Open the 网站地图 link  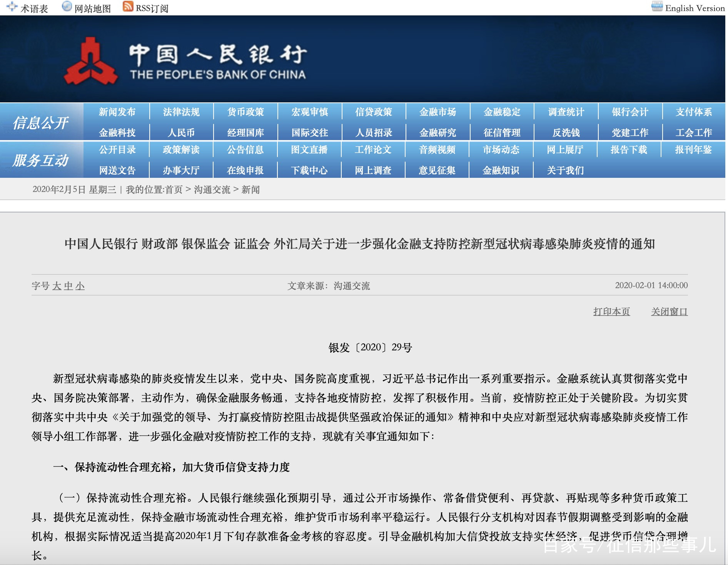93,8
